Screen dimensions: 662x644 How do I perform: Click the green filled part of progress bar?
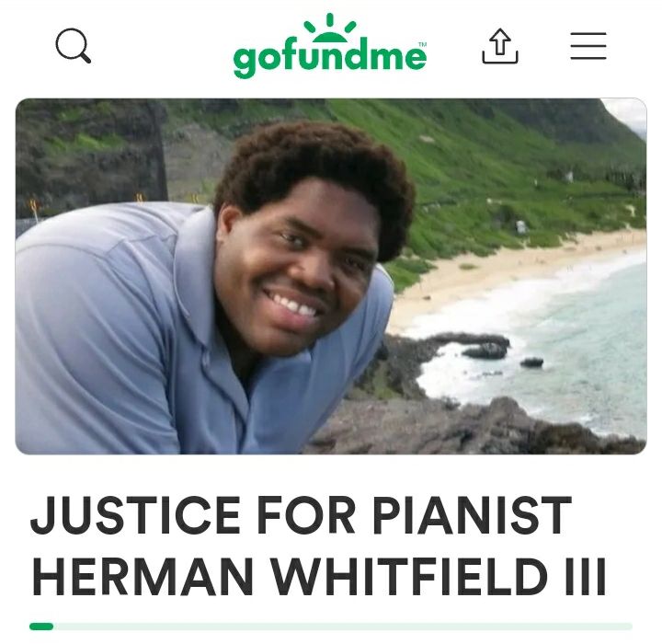(x=41, y=627)
